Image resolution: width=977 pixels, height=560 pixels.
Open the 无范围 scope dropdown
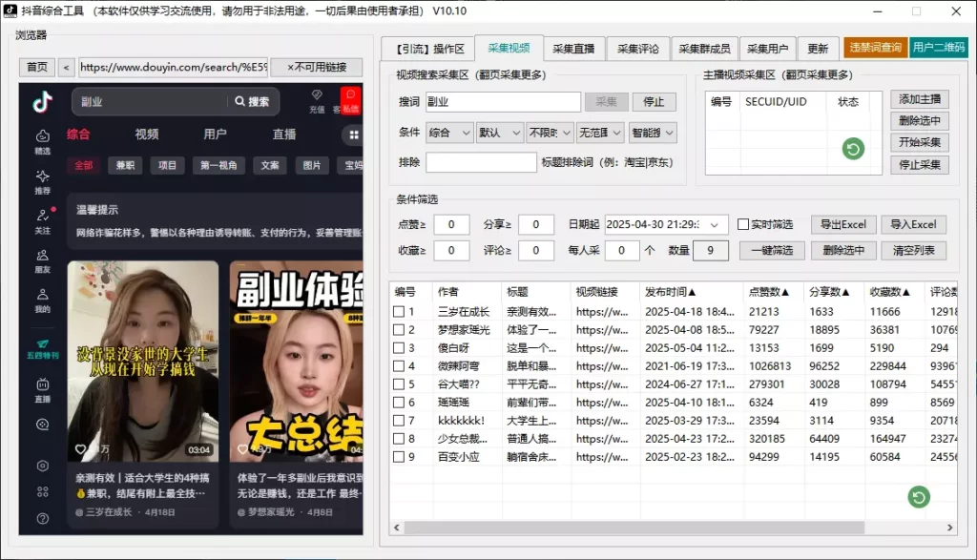[600, 133]
